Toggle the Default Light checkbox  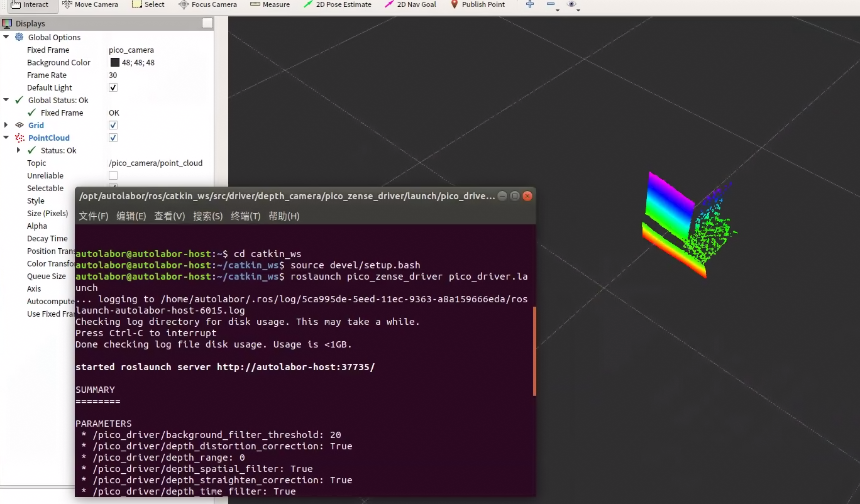point(113,87)
